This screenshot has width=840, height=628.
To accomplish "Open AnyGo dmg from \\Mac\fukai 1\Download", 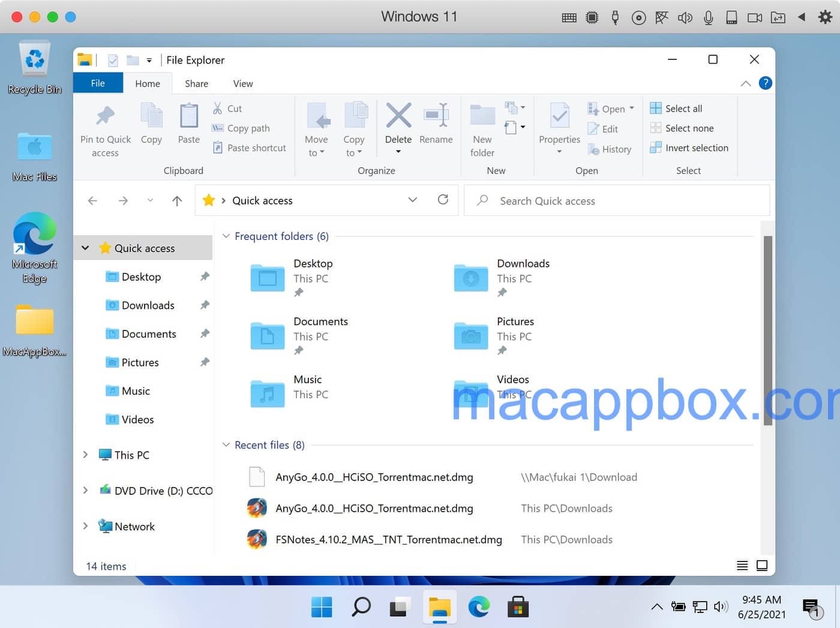I will pyautogui.click(x=374, y=477).
